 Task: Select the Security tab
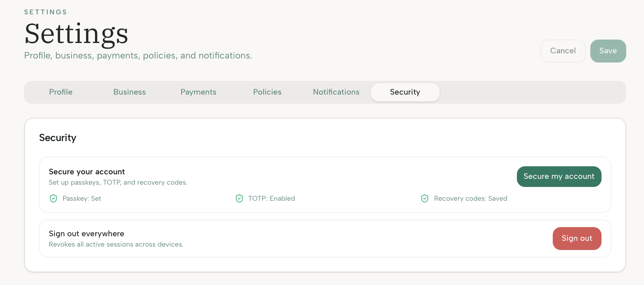click(405, 92)
